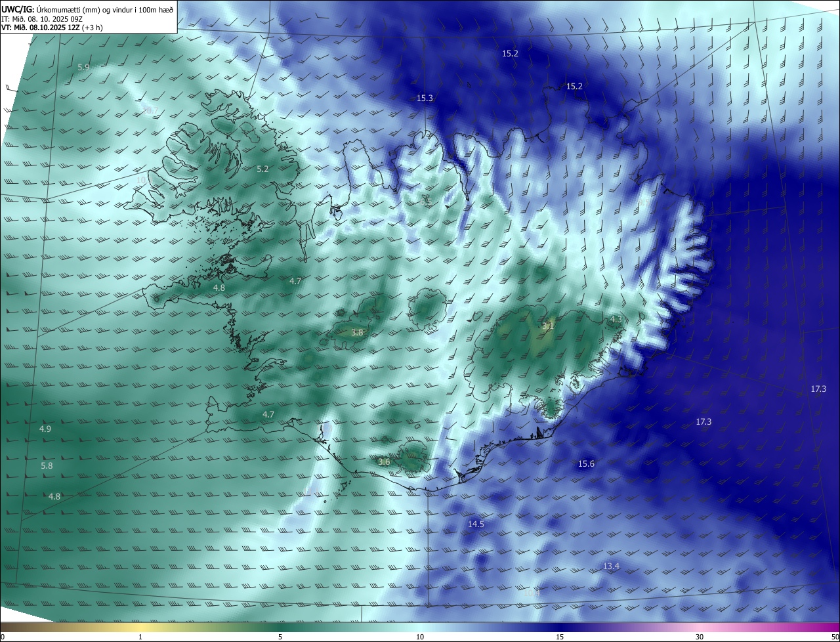Click the "5.9" value label on the map
The image size is (840, 642).
(83, 68)
